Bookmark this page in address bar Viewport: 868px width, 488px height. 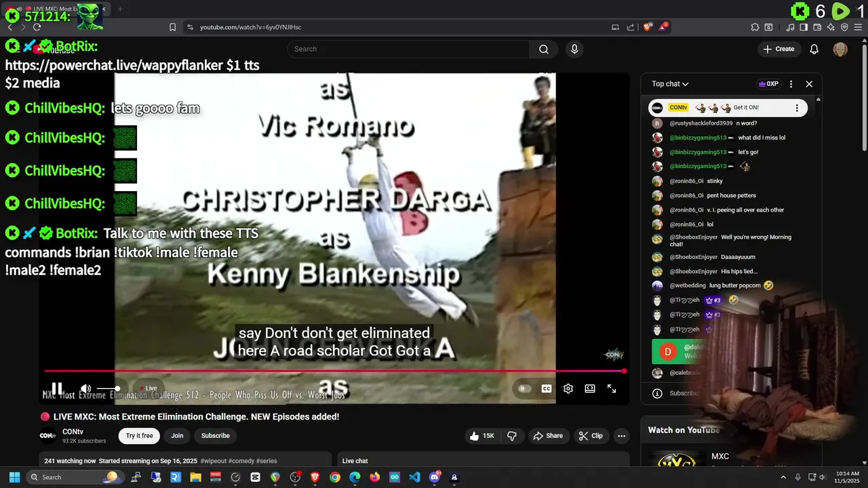[172, 27]
